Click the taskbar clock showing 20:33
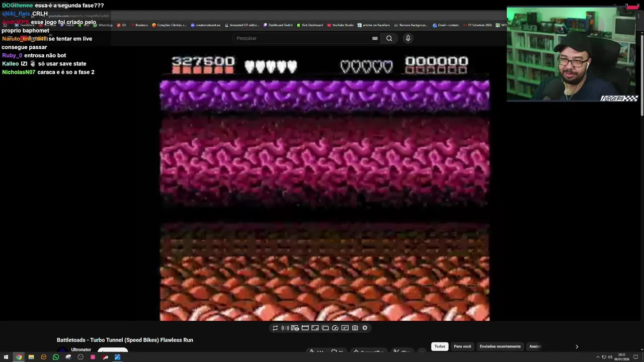 (x=623, y=357)
